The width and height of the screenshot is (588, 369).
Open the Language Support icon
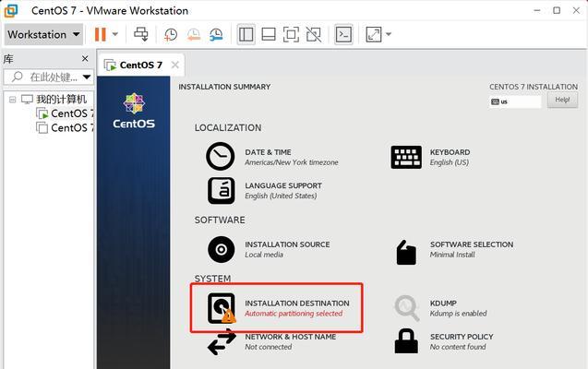[222, 191]
